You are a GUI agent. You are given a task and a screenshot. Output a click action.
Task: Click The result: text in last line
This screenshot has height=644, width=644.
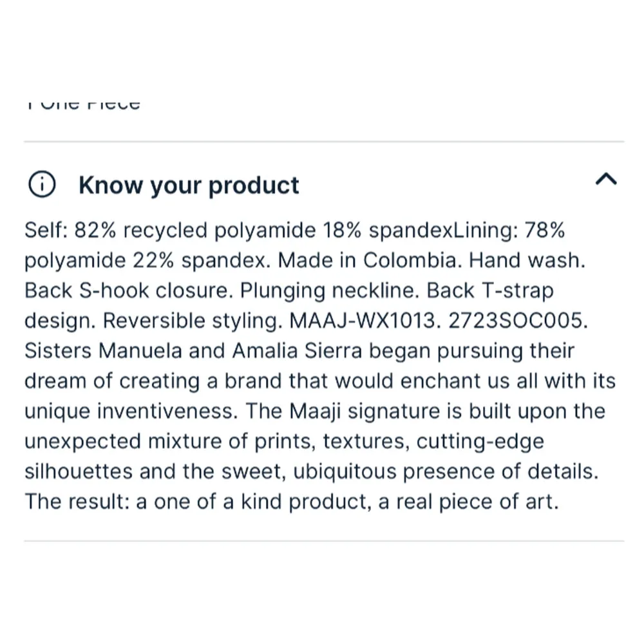[77, 501]
